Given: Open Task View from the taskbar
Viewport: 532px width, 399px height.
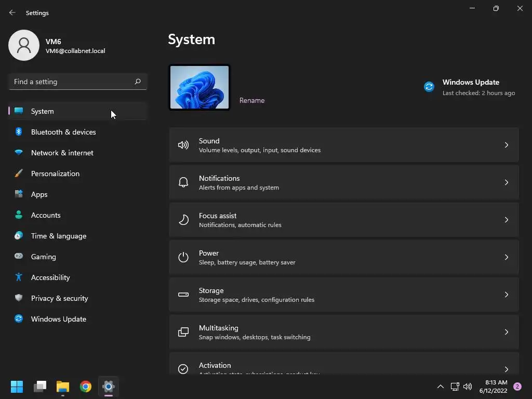Looking at the screenshot, I should tap(39, 387).
